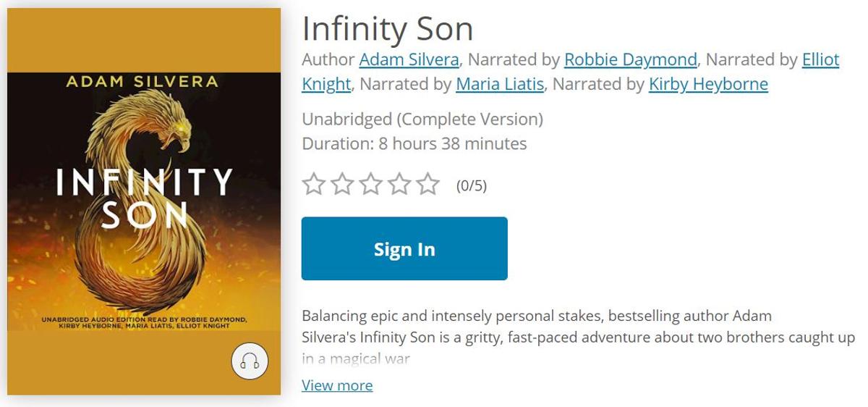
Task: Open author Adam Silvera's page
Action: [409, 59]
